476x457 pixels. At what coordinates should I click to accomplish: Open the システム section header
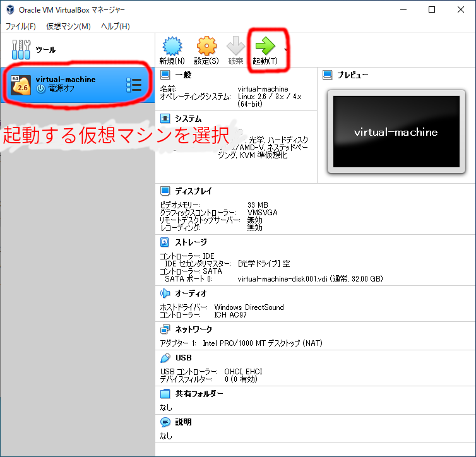tap(188, 119)
